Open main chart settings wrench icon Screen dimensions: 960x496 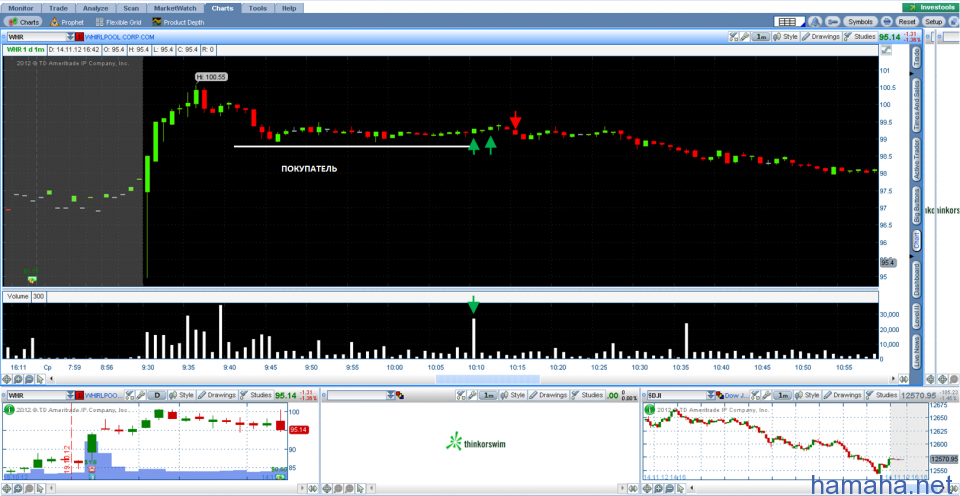(x=744, y=37)
